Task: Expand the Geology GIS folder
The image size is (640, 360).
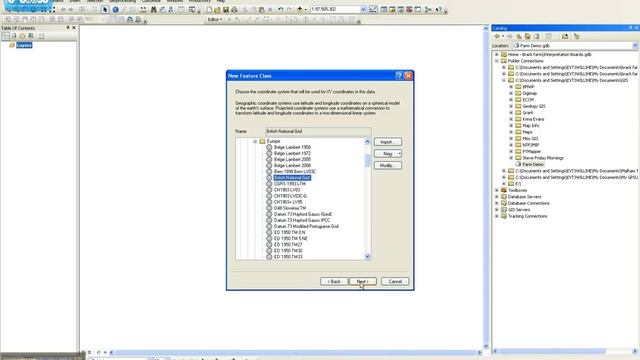Action: 511,106
